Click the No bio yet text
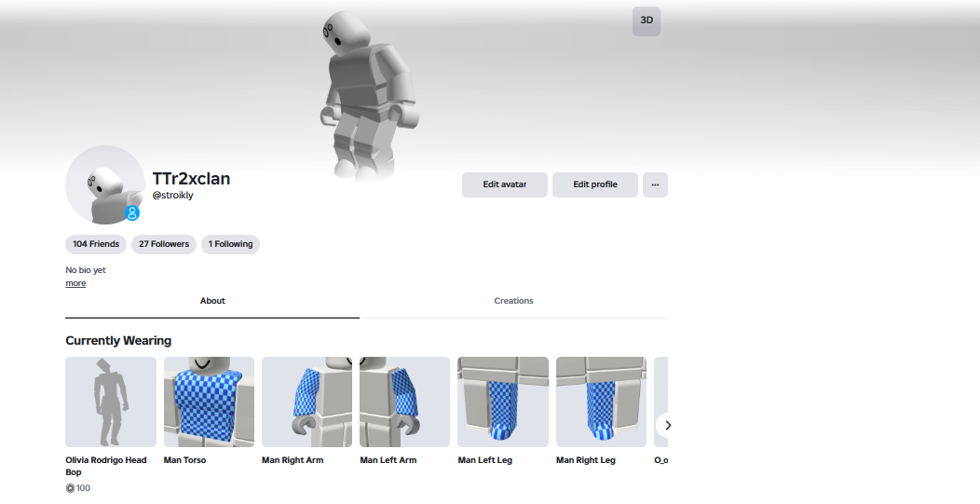 point(86,270)
